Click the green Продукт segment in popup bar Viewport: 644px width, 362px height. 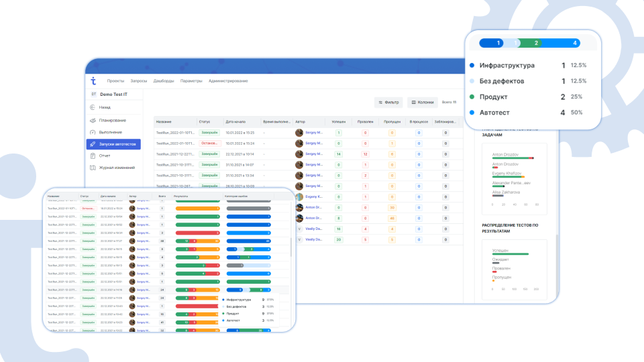click(537, 44)
